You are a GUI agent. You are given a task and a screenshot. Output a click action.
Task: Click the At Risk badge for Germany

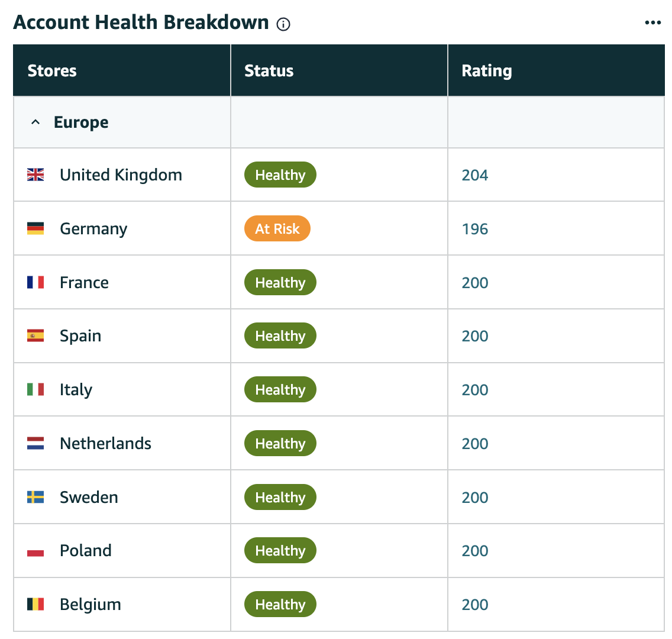point(277,228)
